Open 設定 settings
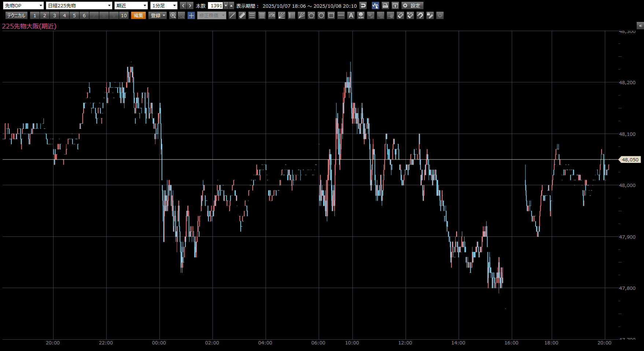 (412, 5)
